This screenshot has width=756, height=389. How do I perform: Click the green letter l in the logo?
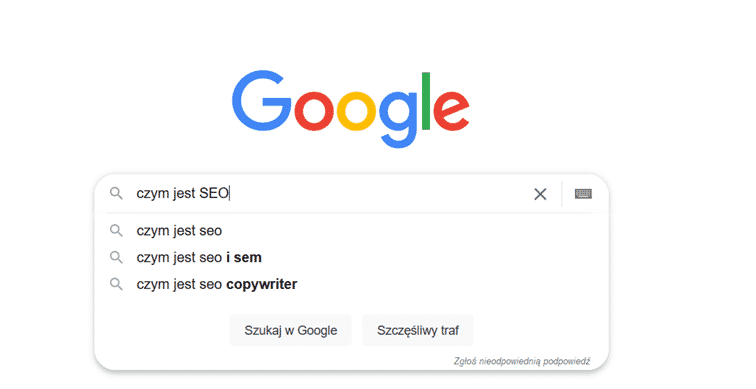pos(426,101)
